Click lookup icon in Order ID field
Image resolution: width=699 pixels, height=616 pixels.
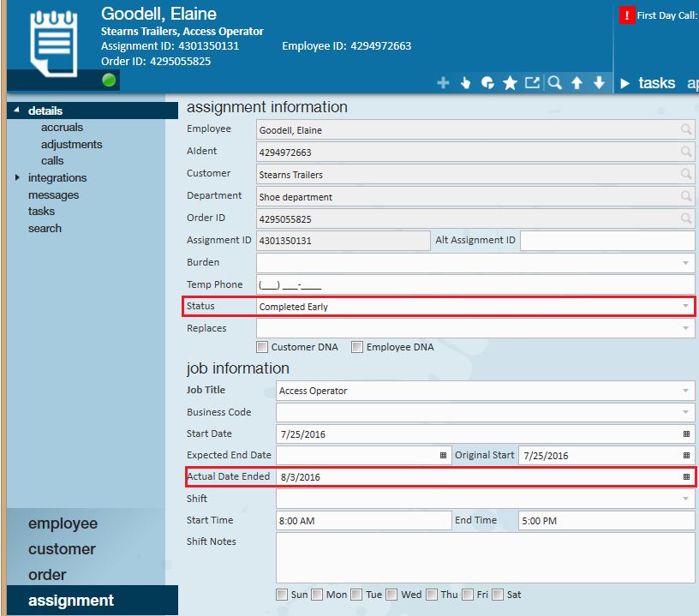[x=686, y=218]
